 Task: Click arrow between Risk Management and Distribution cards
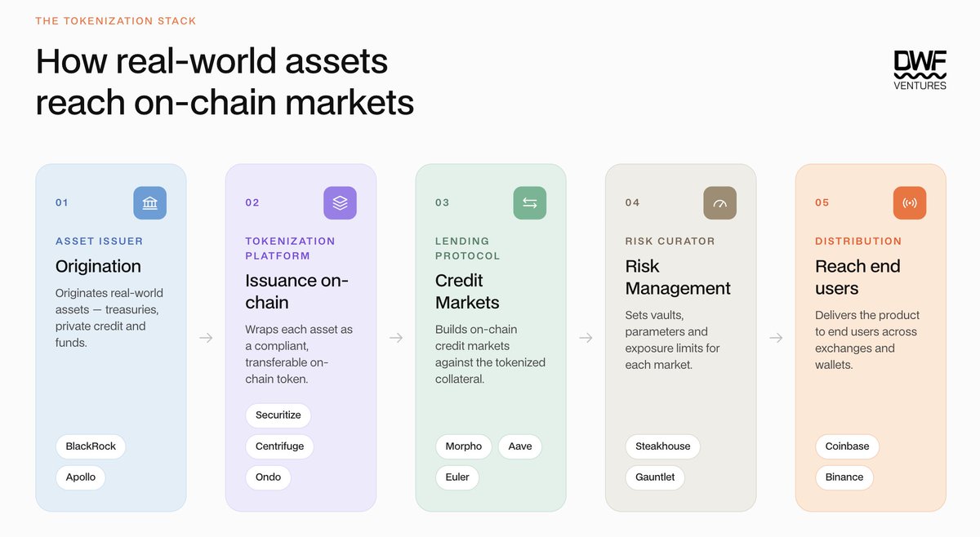(x=776, y=338)
